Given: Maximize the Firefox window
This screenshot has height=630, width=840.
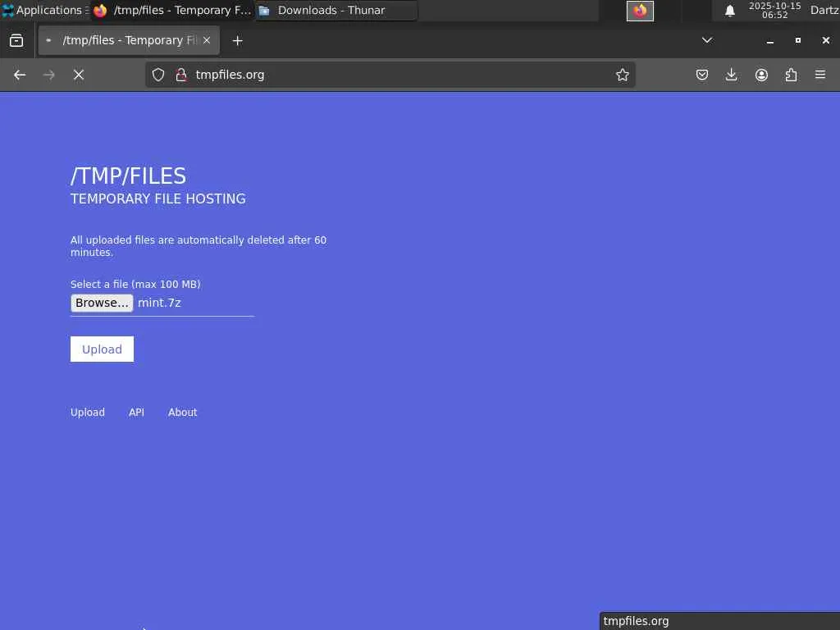Looking at the screenshot, I should [x=797, y=40].
